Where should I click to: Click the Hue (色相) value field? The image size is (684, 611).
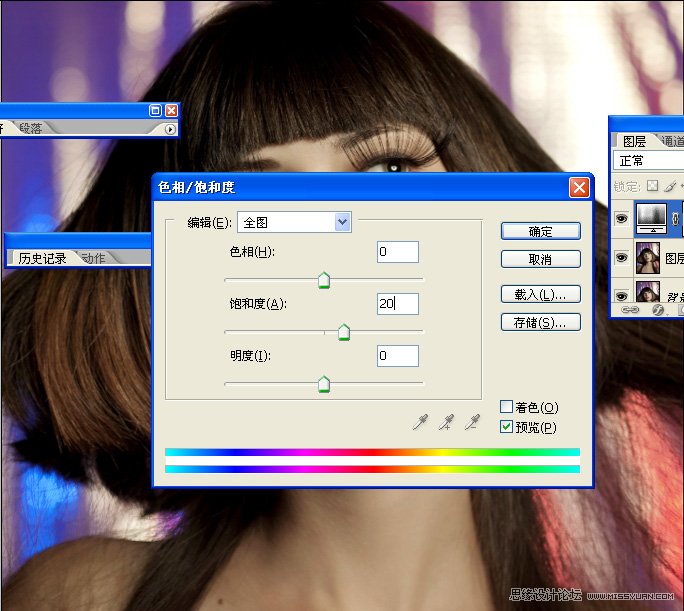(x=398, y=252)
